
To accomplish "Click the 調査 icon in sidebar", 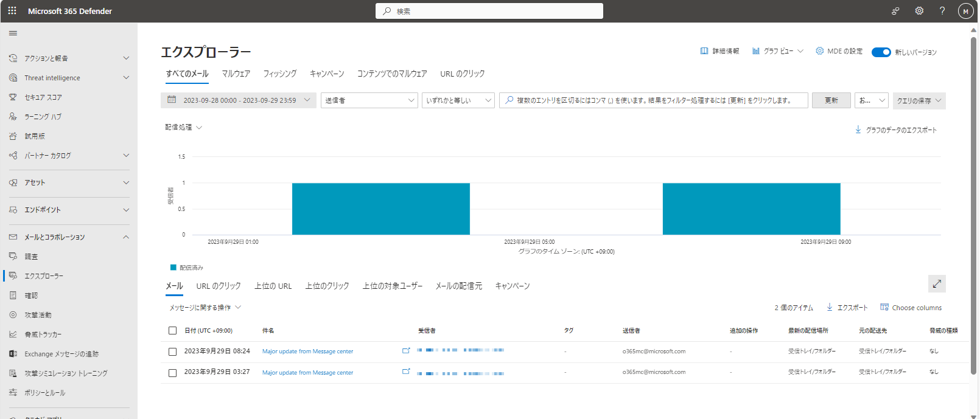I will 13,257.
